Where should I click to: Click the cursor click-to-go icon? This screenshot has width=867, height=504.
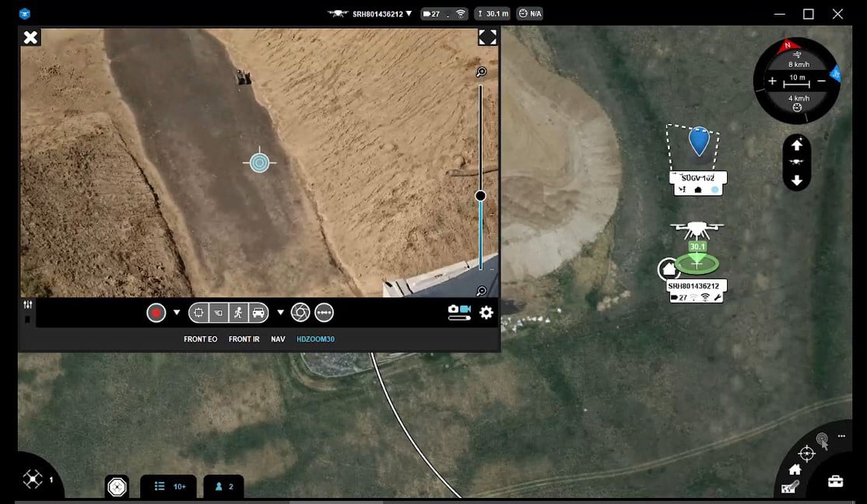point(822,440)
